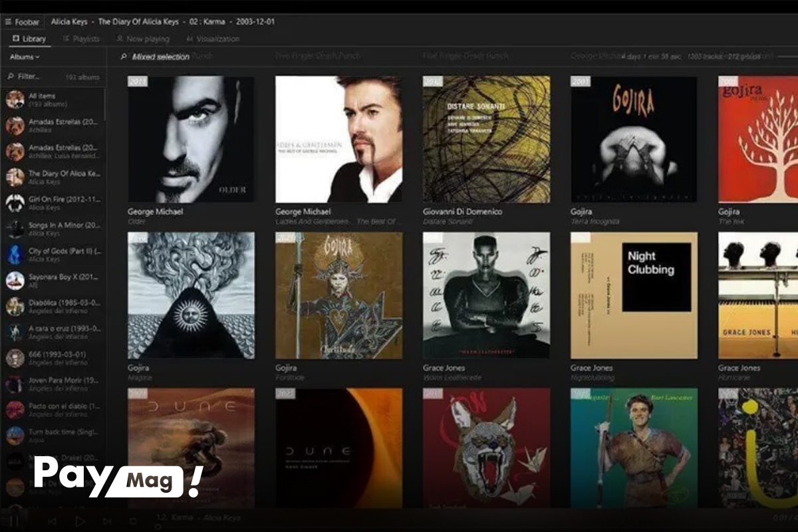Screen dimensions: 798x532
Task: Click the now-playing title in window header
Action: coord(163,21)
